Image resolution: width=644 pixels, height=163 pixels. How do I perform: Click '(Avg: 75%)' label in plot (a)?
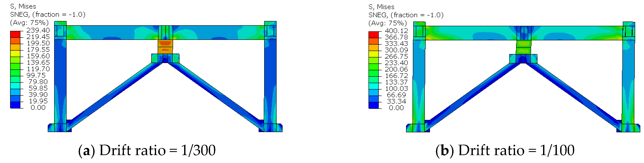(30, 23)
